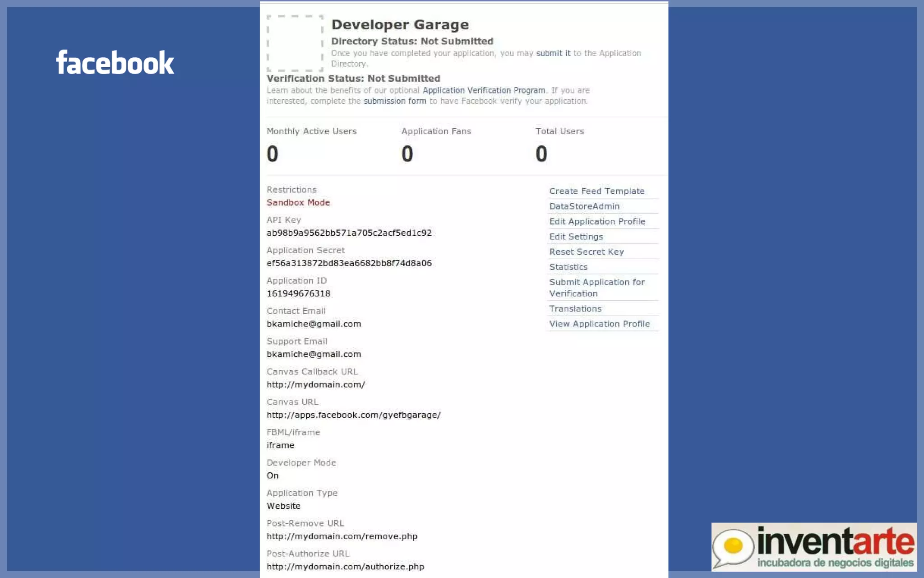Image resolution: width=924 pixels, height=578 pixels.
Task: Click the Sandbox Mode restriction text
Action: click(298, 203)
